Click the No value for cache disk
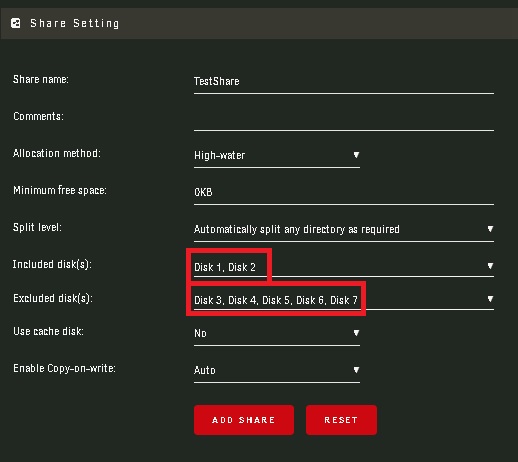The height and width of the screenshot is (462, 518). click(x=200, y=333)
